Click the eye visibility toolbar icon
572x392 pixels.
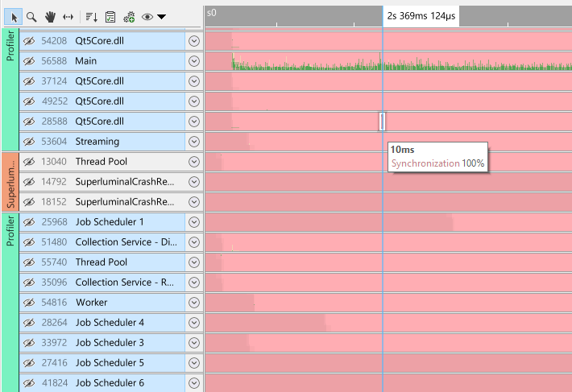pyautogui.click(x=147, y=16)
